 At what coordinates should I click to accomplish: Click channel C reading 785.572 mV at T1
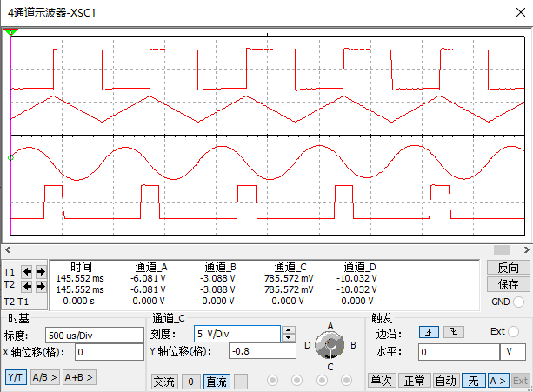point(289,278)
